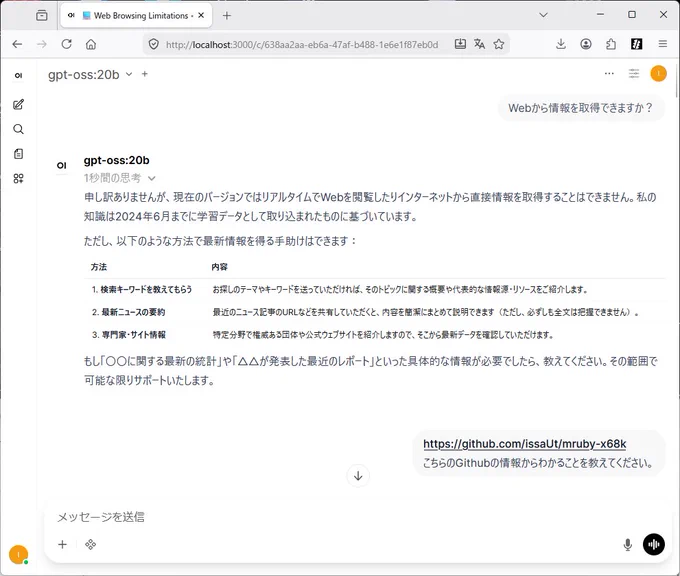This screenshot has width=680, height=576.
Task: Open the gpt-oss:20b model selector dropdown
Action: click(x=90, y=75)
